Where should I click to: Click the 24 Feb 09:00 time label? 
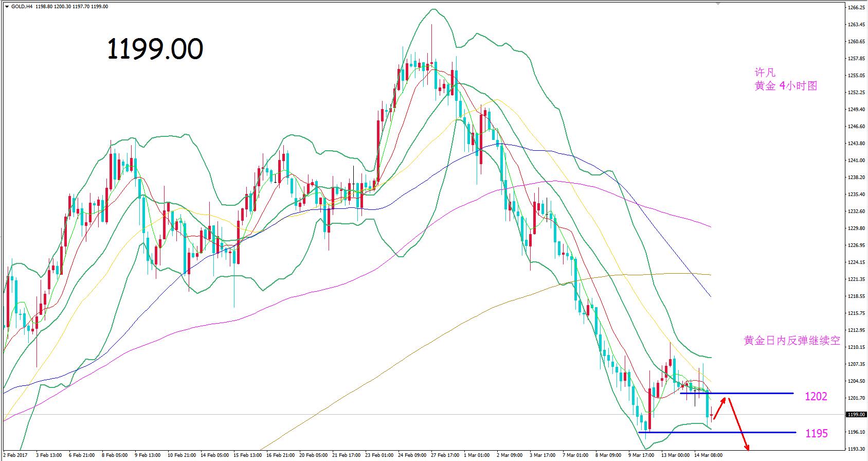tap(411, 455)
